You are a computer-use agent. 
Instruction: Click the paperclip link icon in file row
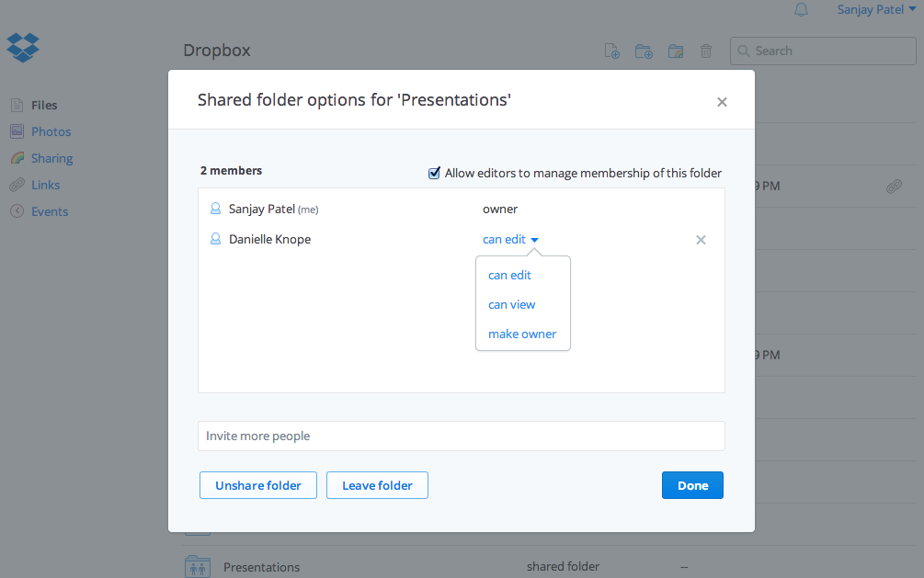click(893, 187)
